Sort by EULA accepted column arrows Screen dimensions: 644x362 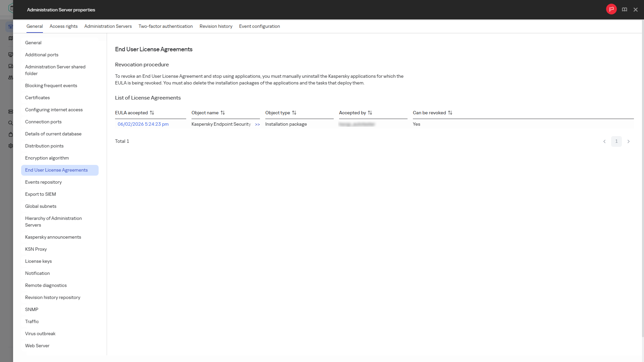[x=152, y=113]
